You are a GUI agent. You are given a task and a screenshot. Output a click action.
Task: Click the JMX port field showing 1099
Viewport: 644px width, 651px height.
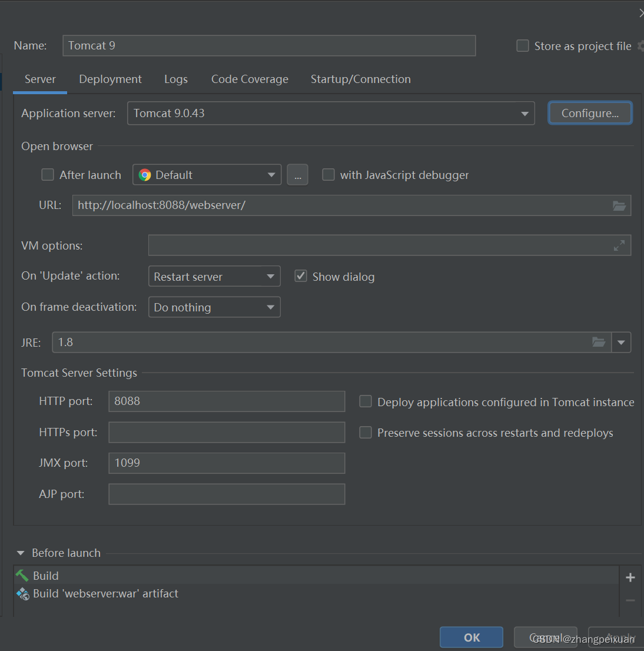tap(227, 463)
